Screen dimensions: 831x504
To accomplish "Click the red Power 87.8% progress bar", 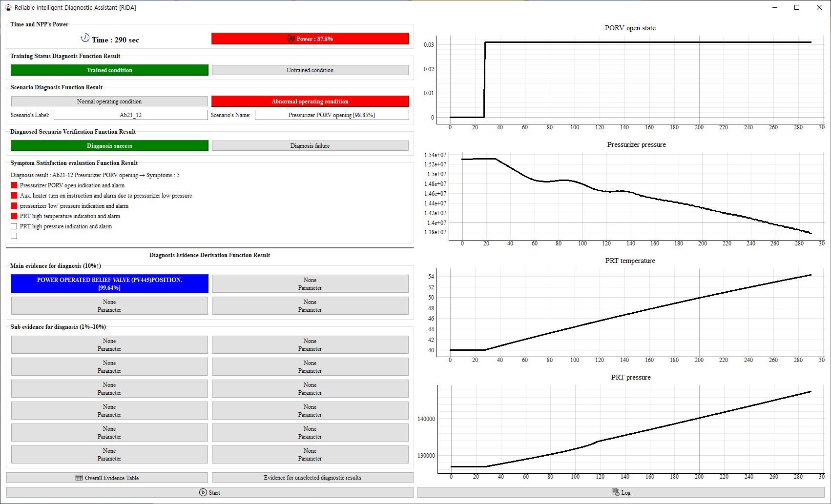I will point(310,39).
